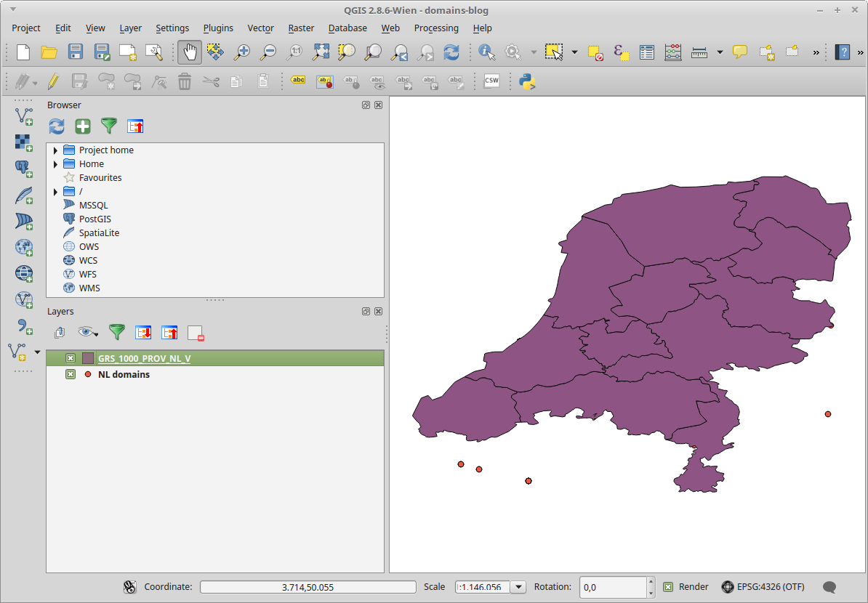Open the Layer Labeling Options icon
Screen dimensions: 868x603
(297, 81)
